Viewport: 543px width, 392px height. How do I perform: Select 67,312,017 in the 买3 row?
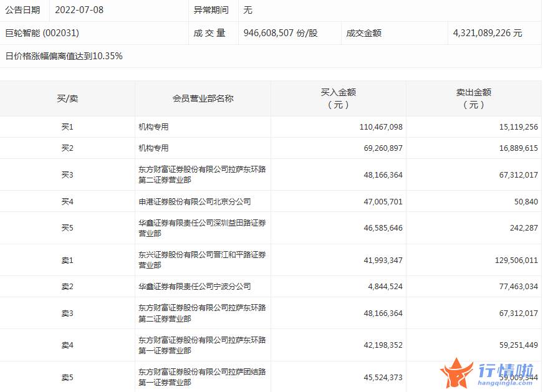[519, 175]
